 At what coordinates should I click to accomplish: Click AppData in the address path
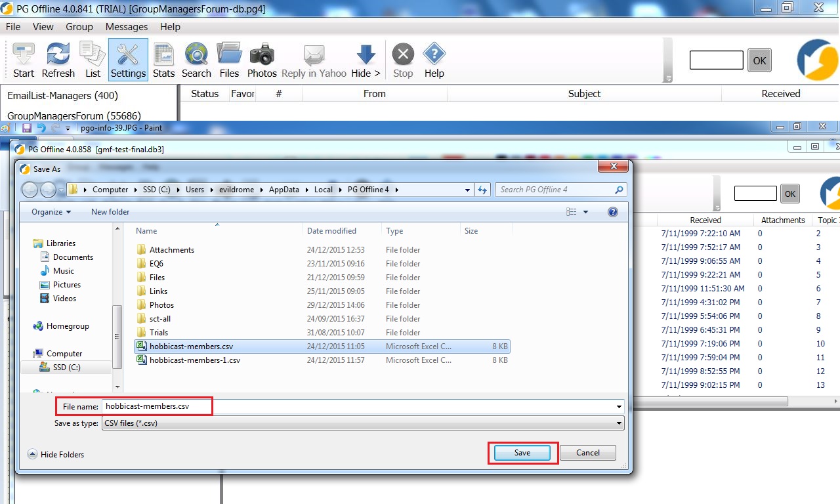coord(283,190)
